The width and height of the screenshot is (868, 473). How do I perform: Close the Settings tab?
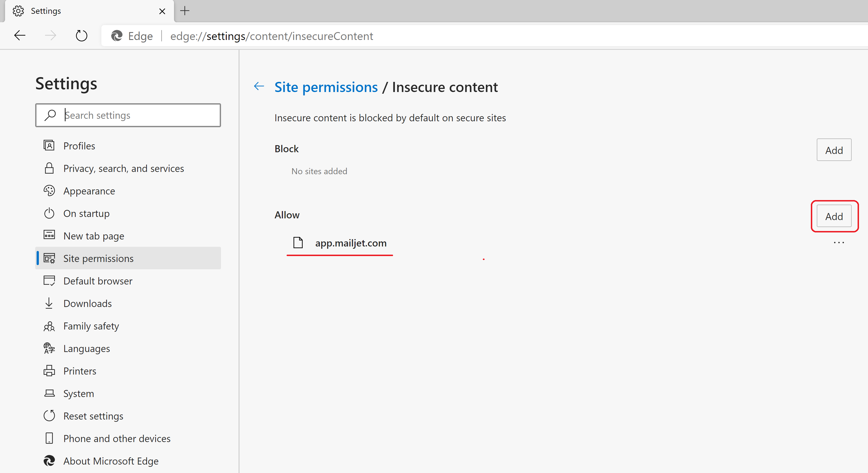[162, 11]
